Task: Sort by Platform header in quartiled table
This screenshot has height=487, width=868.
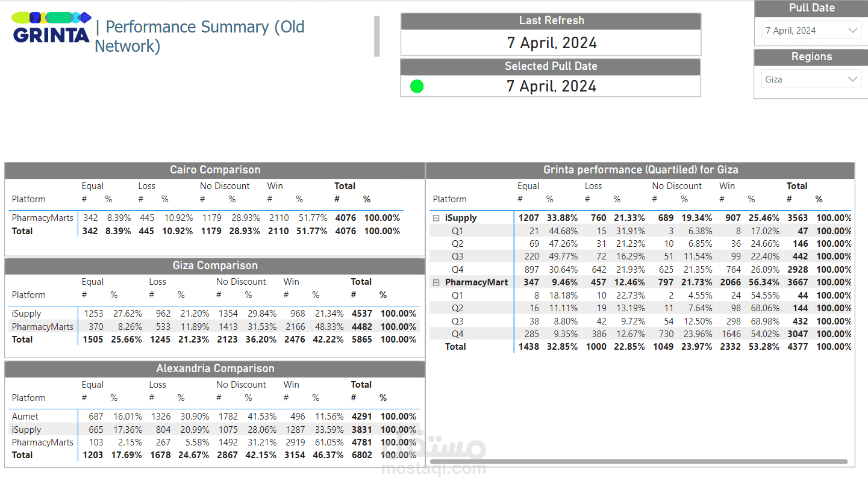Action: [449, 199]
